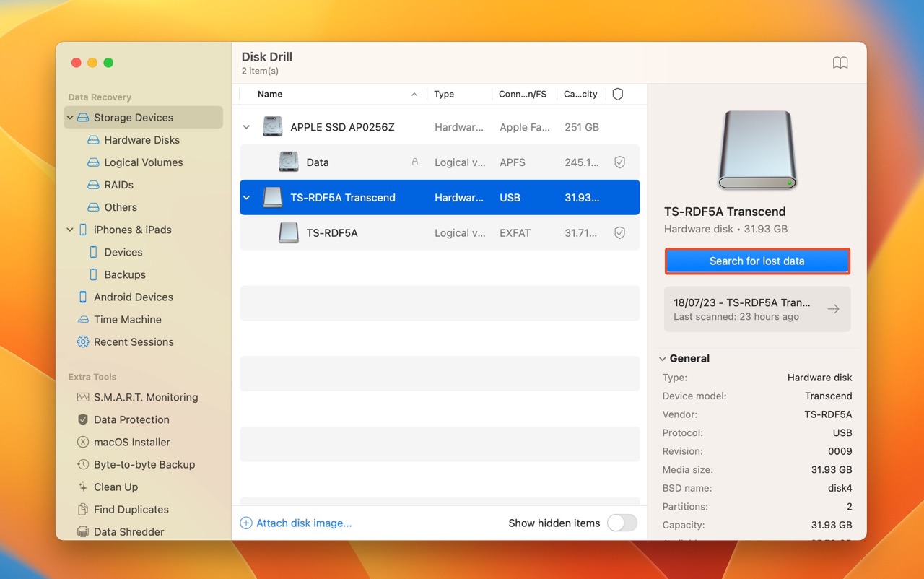Image resolution: width=924 pixels, height=579 pixels.
Task: Select Logical Volumes in the sidebar
Action: (x=142, y=162)
